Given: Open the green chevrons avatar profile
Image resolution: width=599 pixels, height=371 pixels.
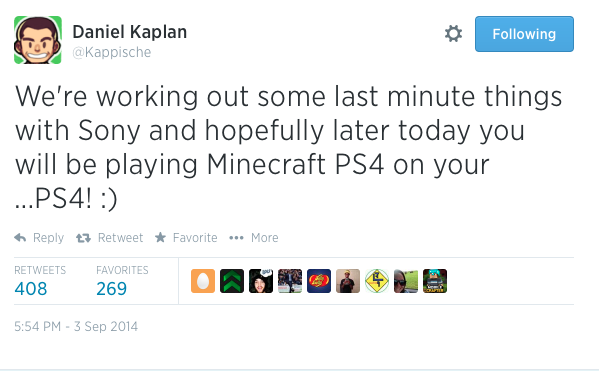Looking at the screenshot, I should [x=232, y=281].
